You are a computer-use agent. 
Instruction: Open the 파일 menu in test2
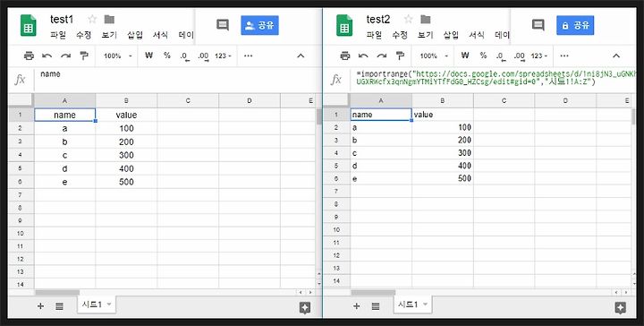pyautogui.click(x=374, y=35)
